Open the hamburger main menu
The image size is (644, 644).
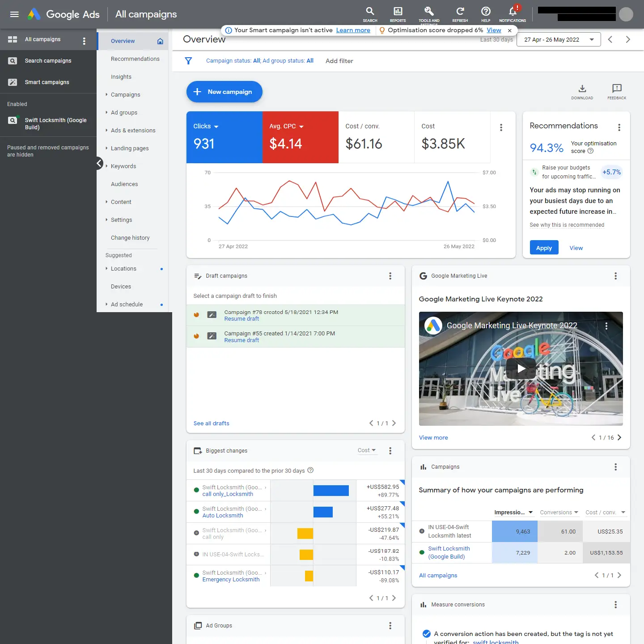click(x=14, y=14)
